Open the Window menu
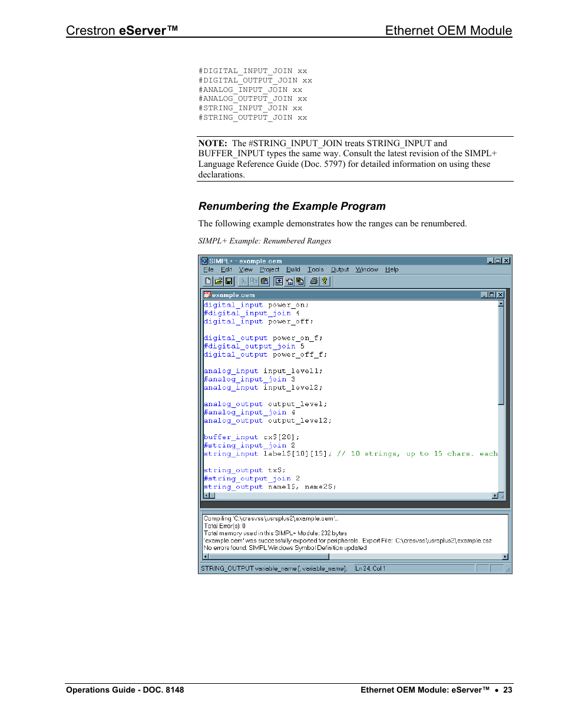Viewport: 562px width, 728px height. coord(367,269)
